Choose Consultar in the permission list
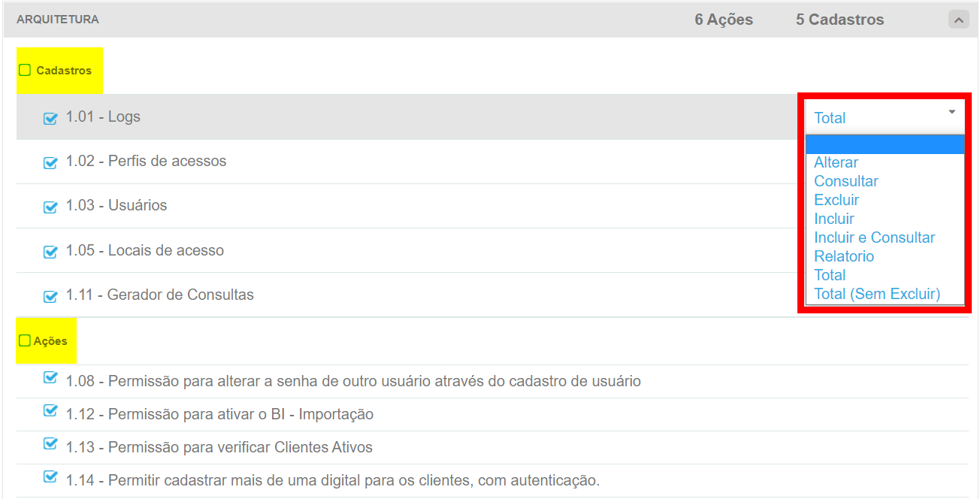 [x=845, y=181]
